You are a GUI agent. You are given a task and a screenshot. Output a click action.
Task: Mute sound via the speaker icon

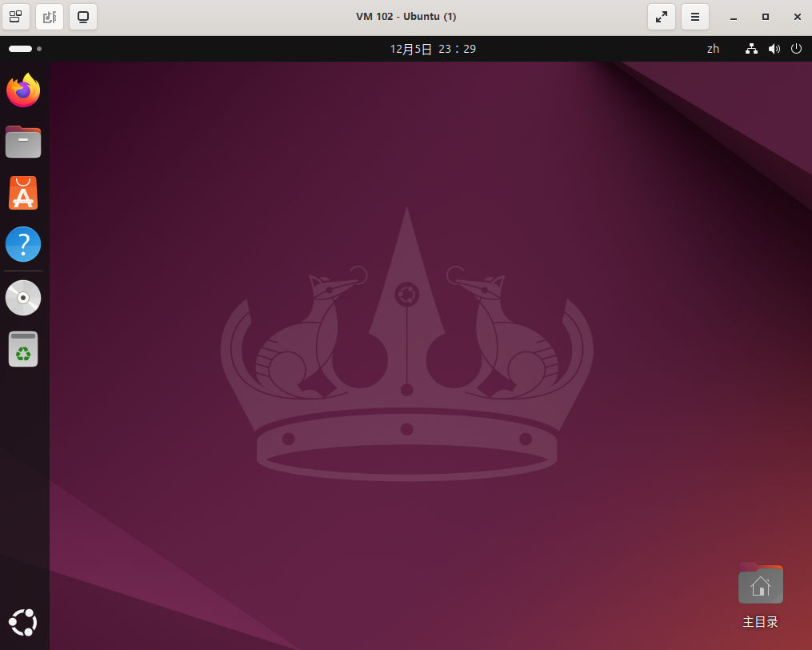click(x=774, y=49)
